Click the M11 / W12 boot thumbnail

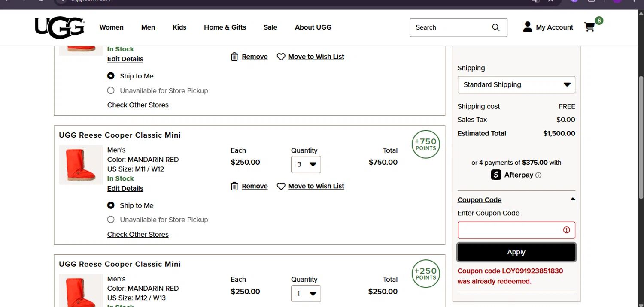coord(81,165)
